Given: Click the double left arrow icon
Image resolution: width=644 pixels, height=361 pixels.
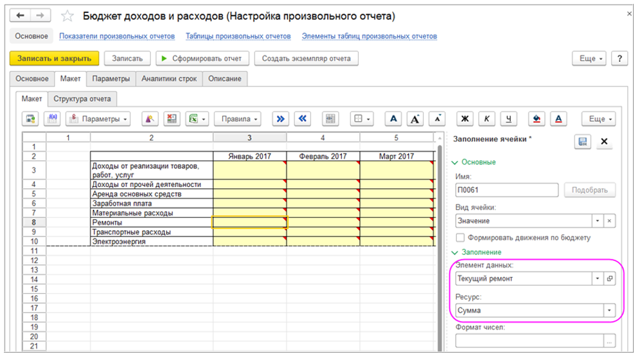Looking at the screenshot, I should point(303,119).
